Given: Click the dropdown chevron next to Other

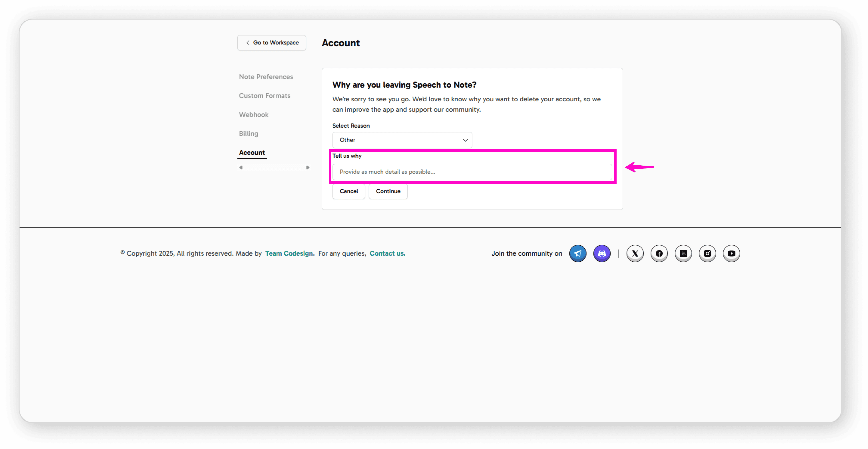Looking at the screenshot, I should [x=465, y=140].
